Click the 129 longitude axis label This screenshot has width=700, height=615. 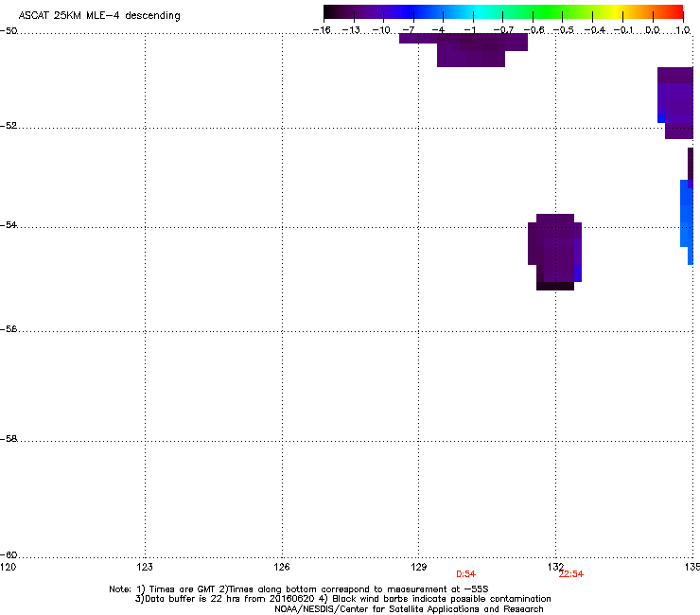pos(419,567)
